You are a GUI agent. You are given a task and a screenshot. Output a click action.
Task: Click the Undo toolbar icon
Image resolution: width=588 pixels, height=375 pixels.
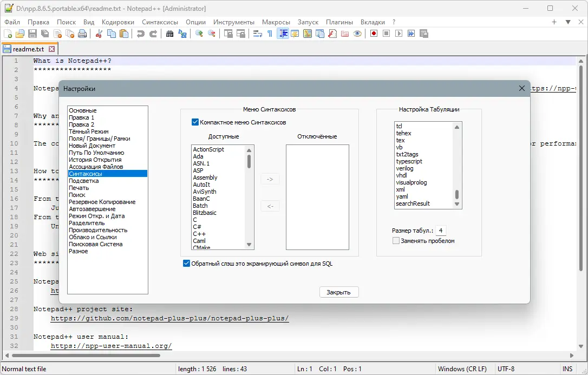tap(142, 34)
